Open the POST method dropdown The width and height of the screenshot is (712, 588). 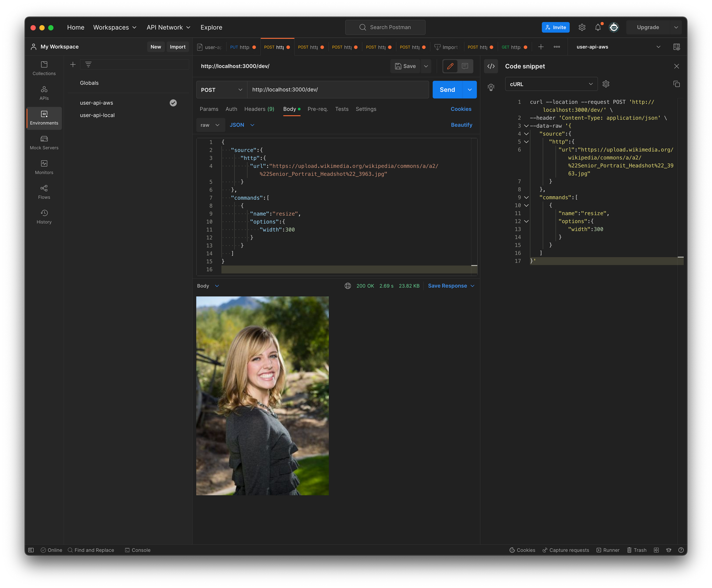[221, 90]
